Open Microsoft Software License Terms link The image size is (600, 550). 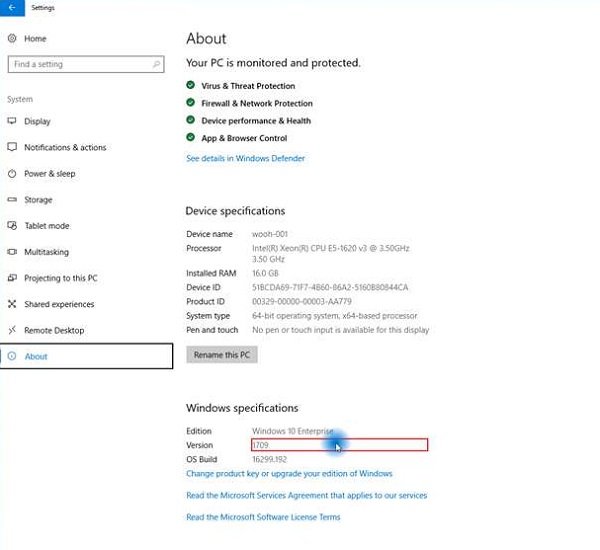pyautogui.click(x=263, y=517)
